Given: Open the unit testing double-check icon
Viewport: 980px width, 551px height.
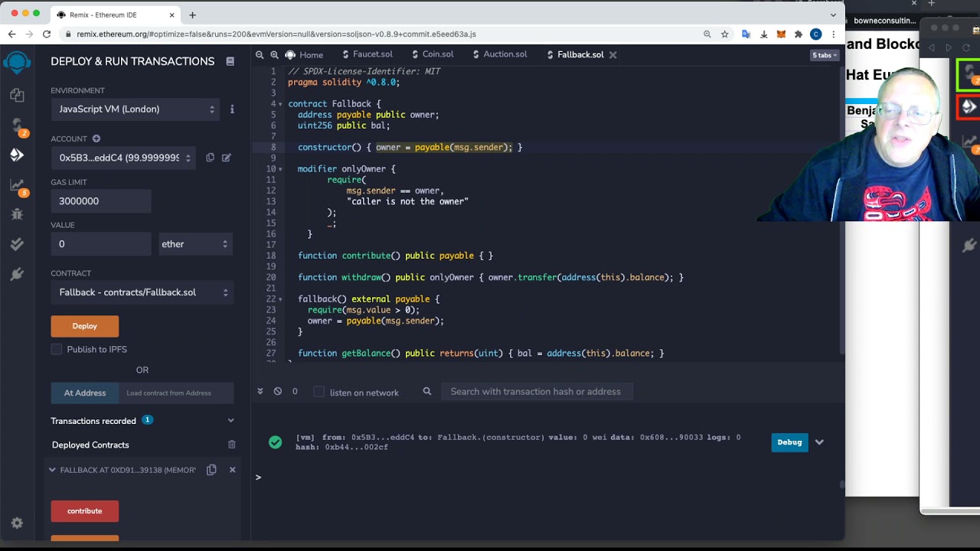Looking at the screenshot, I should [17, 244].
